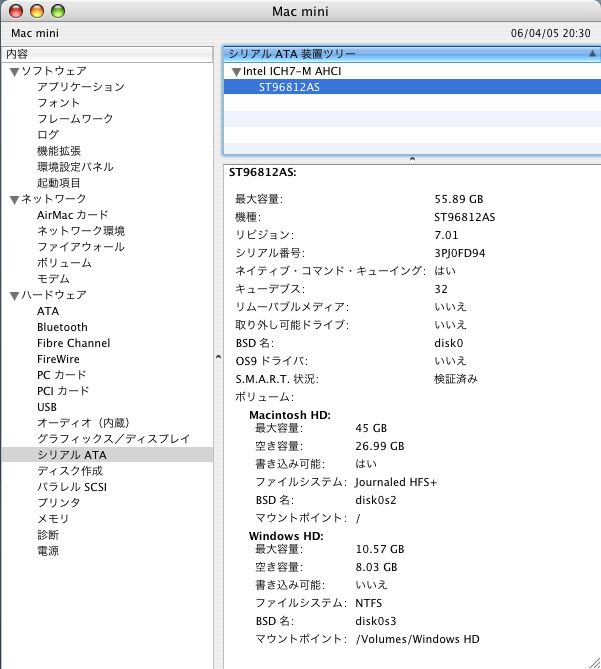Select グラフィックス／ディスプレイ in the sidebar

pos(113,439)
